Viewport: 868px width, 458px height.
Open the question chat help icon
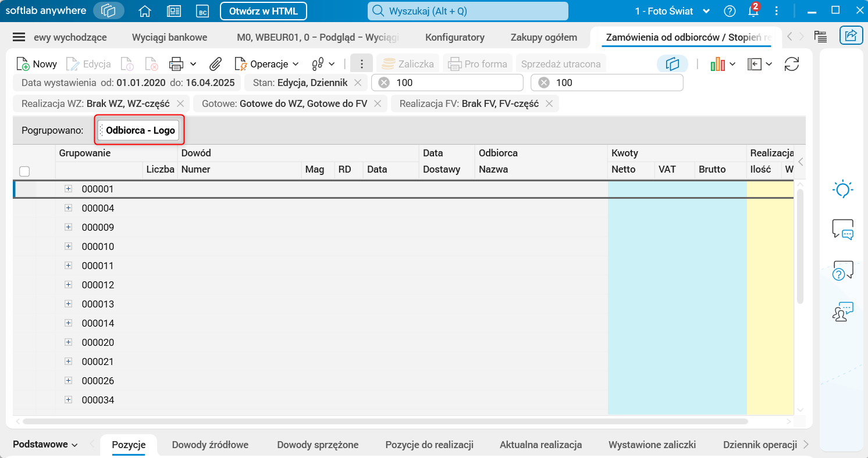pos(843,271)
